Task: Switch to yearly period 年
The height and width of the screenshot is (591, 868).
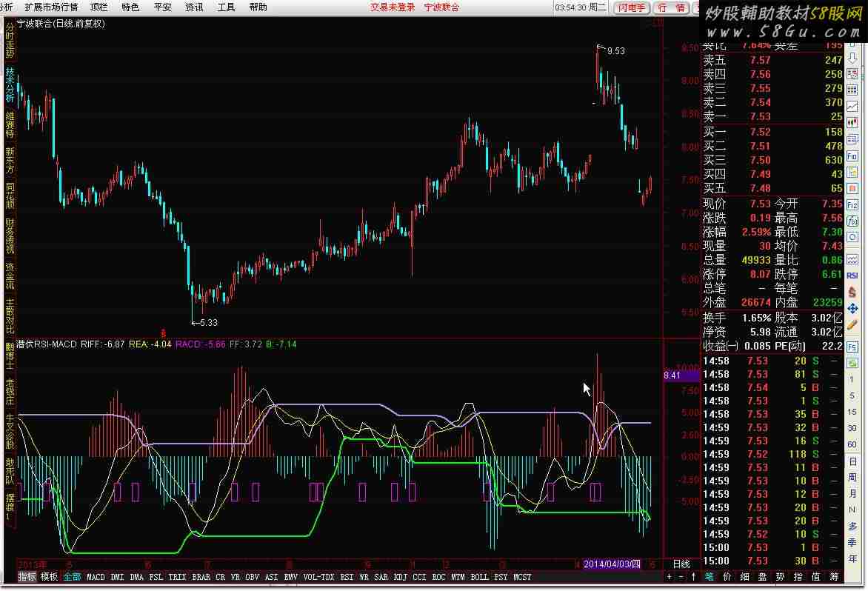Action: [x=852, y=558]
